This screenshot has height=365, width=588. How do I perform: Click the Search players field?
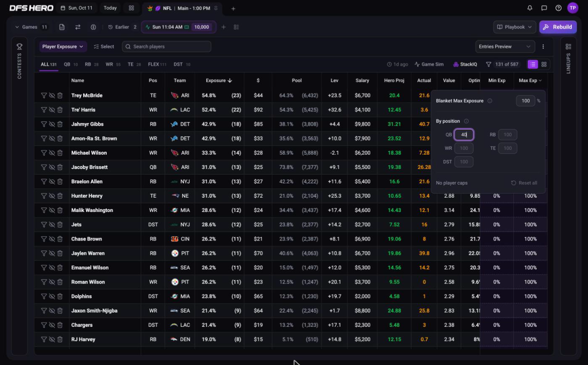167,47
